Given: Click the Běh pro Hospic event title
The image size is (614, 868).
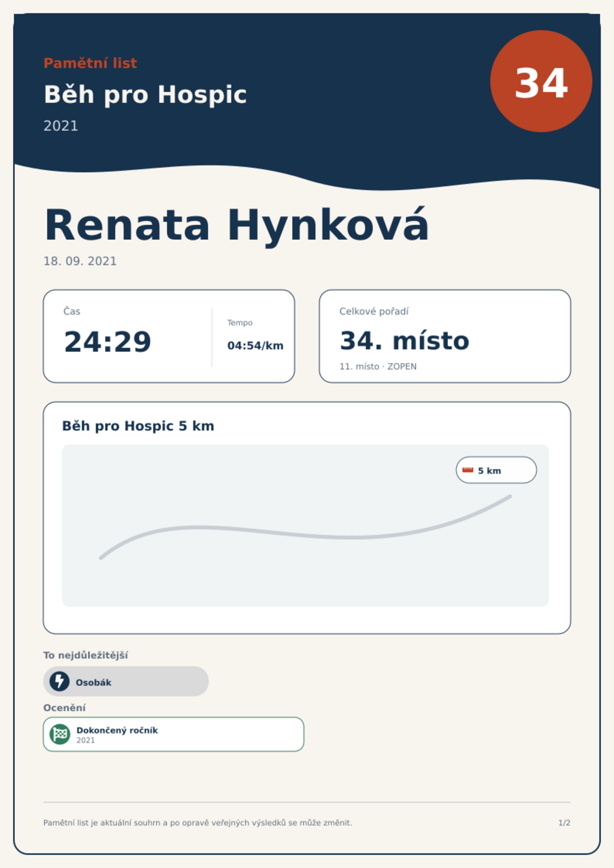Looking at the screenshot, I should (x=145, y=95).
